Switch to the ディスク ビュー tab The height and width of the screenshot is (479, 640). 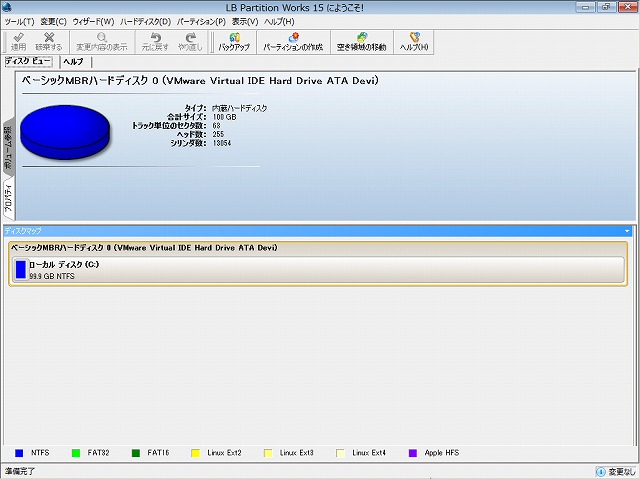[28, 61]
